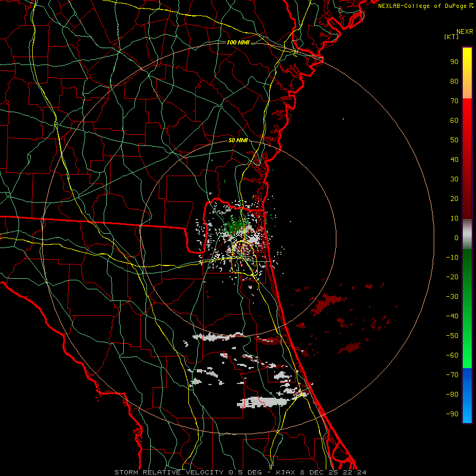Click the -60 value on the velocity scale

452,355
